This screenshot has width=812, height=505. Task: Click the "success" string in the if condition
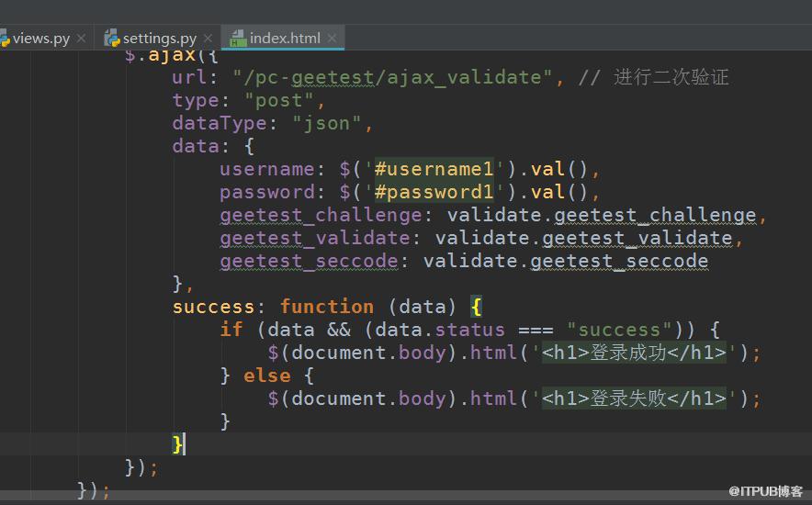click(619, 330)
